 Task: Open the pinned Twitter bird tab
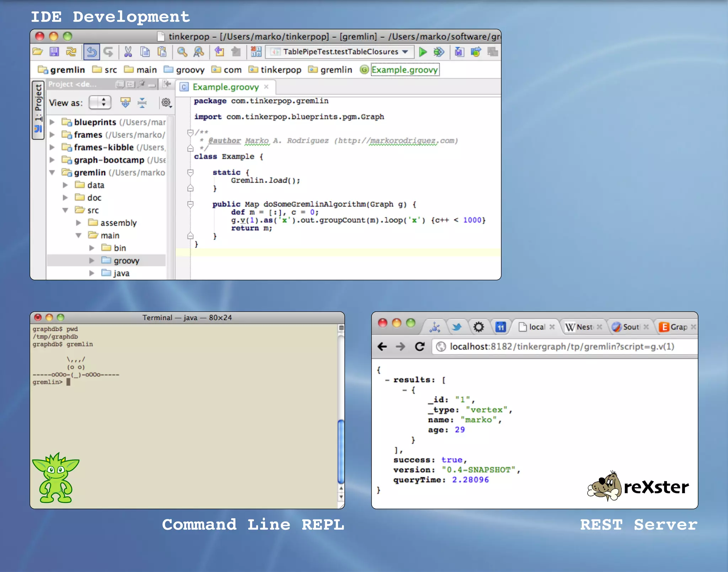point(457,327)
